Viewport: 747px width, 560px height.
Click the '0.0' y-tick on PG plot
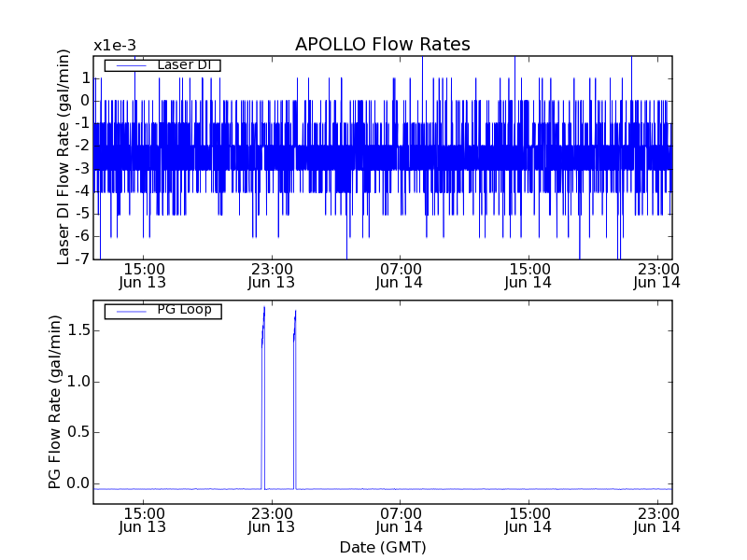(78, 483)
